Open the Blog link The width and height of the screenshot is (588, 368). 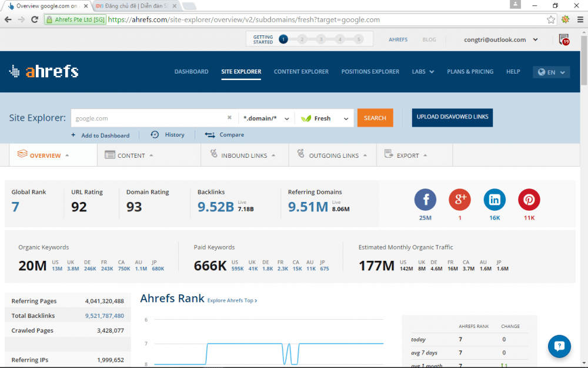[429, 39]
